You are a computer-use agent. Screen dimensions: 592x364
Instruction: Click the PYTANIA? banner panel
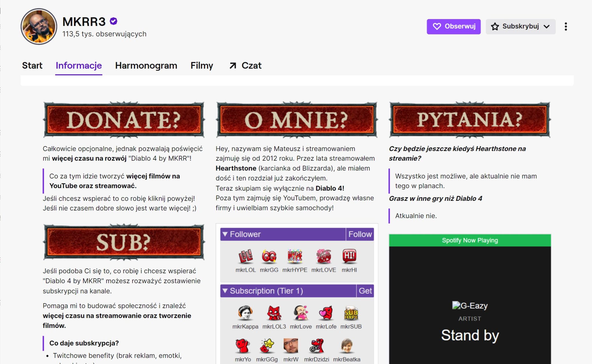coord(470,120)
